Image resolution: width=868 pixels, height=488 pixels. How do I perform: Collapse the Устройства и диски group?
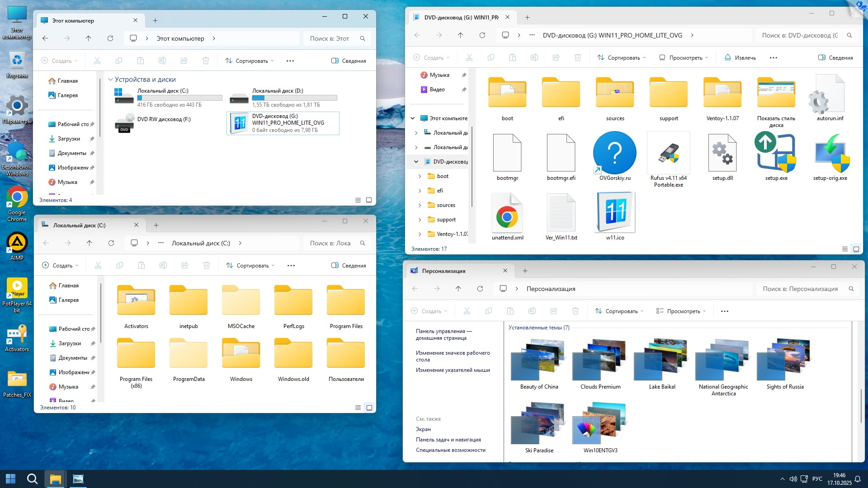click(x=110, y=80)
